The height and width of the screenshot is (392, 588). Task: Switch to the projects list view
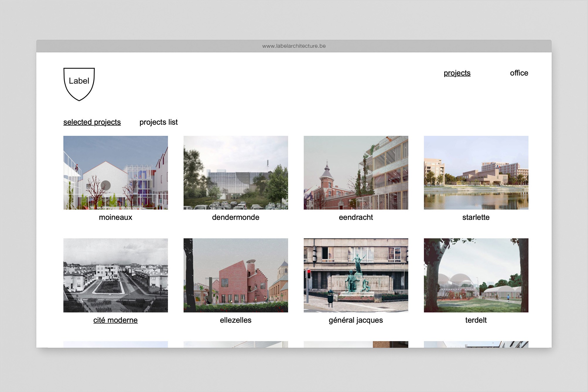click(x=159, y=122)
